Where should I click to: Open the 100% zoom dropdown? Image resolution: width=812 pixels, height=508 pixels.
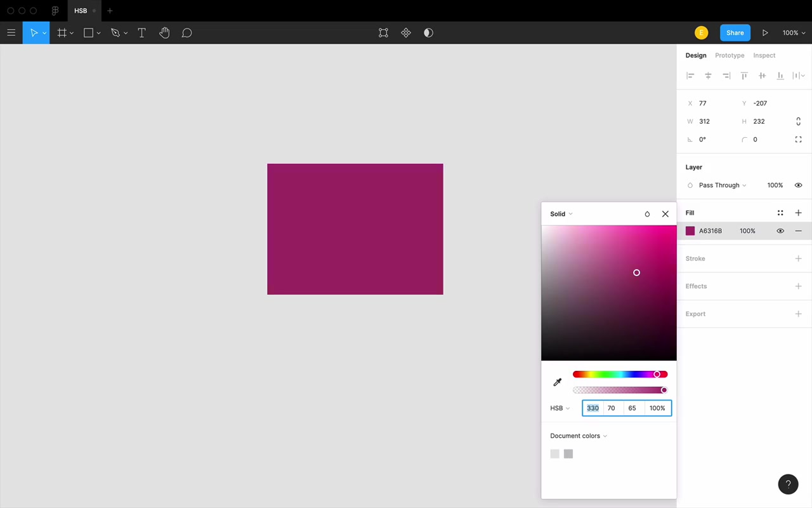tap(794, 33)
